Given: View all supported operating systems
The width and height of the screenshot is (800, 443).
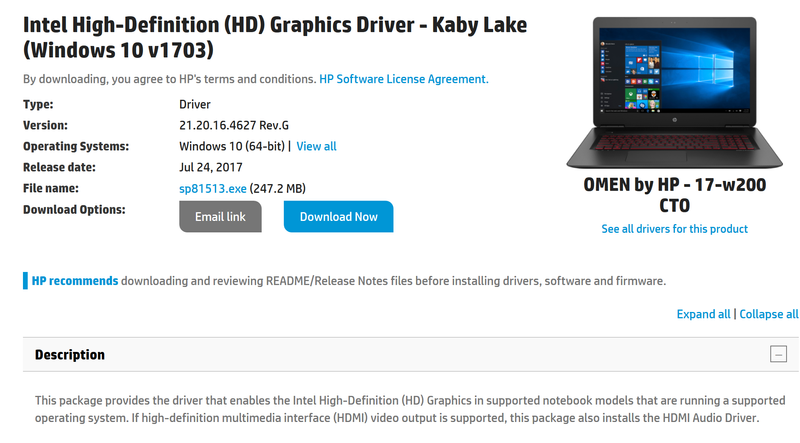Looking at the screenshot, I should click(x=316, y=146).
